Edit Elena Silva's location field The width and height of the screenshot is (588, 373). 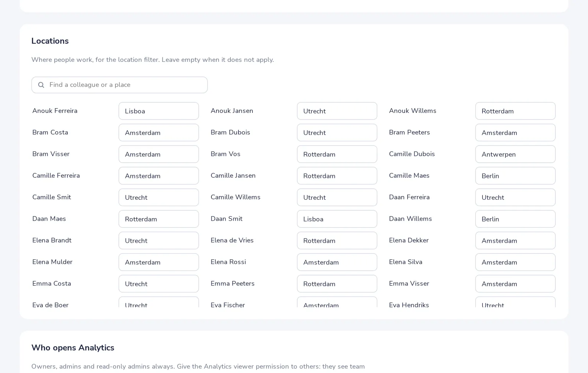point(515,262)
